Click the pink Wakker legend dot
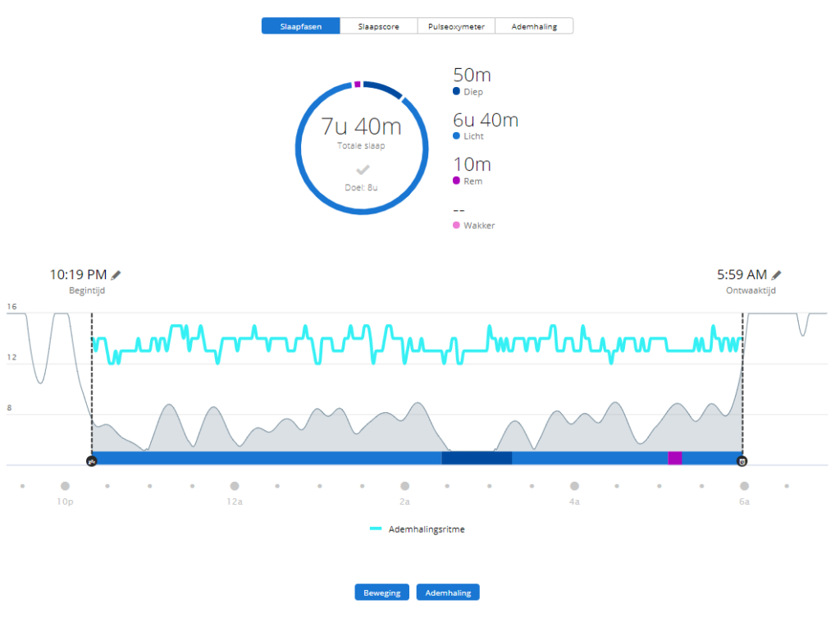 tap(457, 225)
